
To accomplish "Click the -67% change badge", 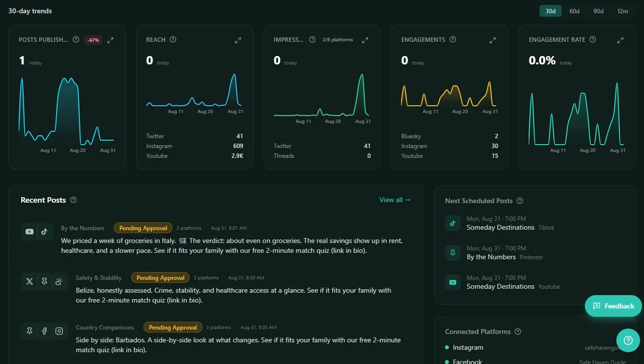I will [93, 40].
